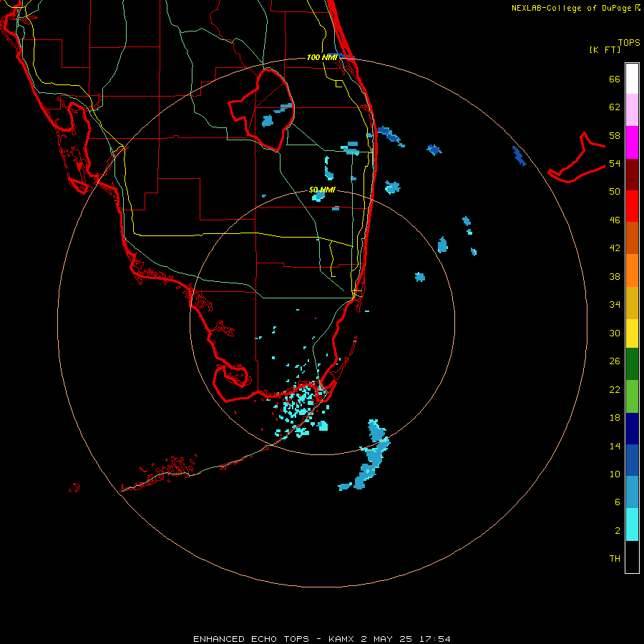This screenshot has height=644, width=644.
Task: Select the 26 scale label
Action: 615,361
